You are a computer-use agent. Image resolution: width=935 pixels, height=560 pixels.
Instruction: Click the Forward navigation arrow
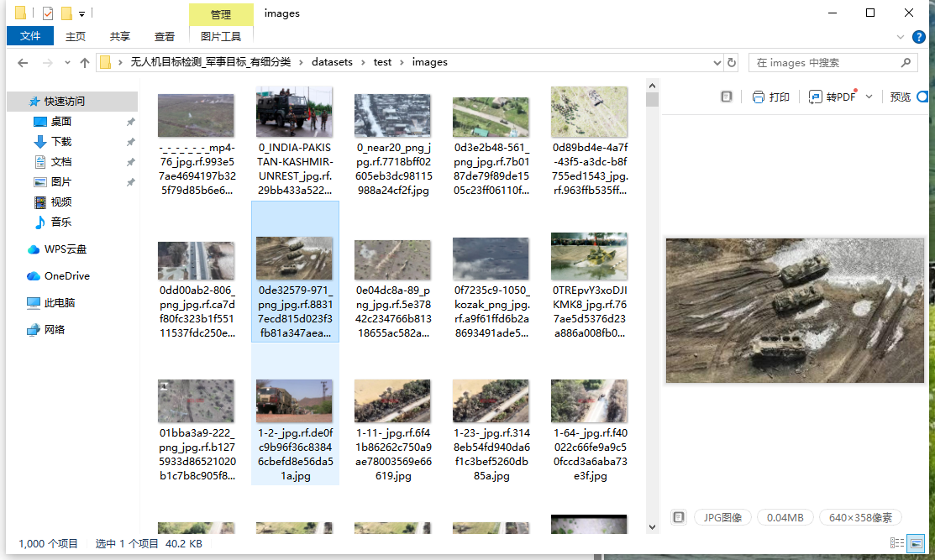coord(47,63)
